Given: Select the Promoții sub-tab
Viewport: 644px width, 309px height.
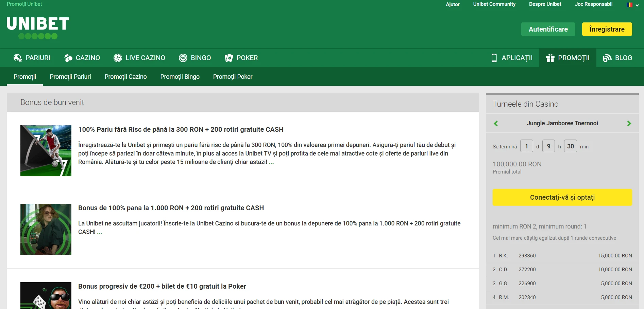Looking at the screenshot, I should pyautogui.click(x=25, y=77).
